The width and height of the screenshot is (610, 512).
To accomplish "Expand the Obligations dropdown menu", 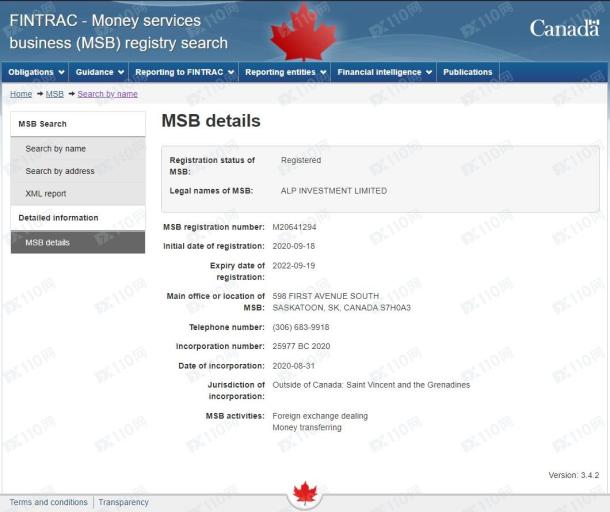I will 37,72.
